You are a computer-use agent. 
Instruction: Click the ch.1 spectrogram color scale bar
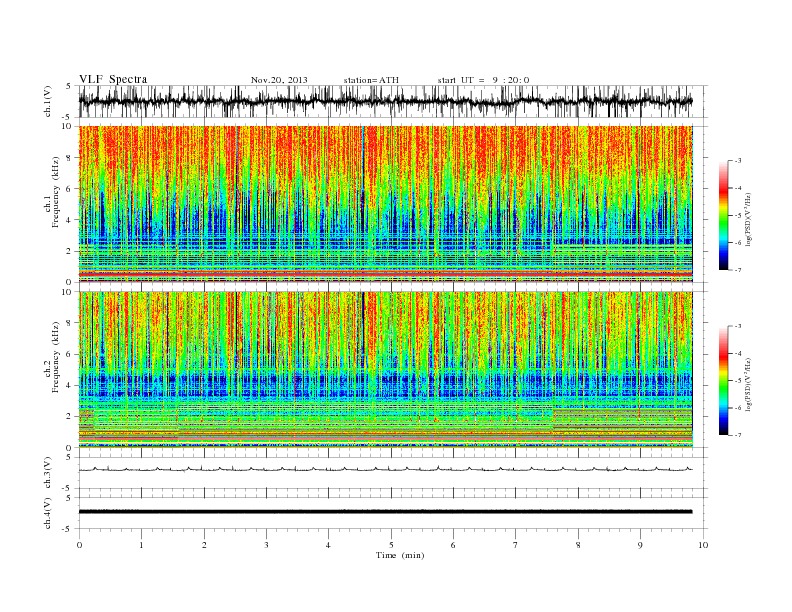click(723, 215)
